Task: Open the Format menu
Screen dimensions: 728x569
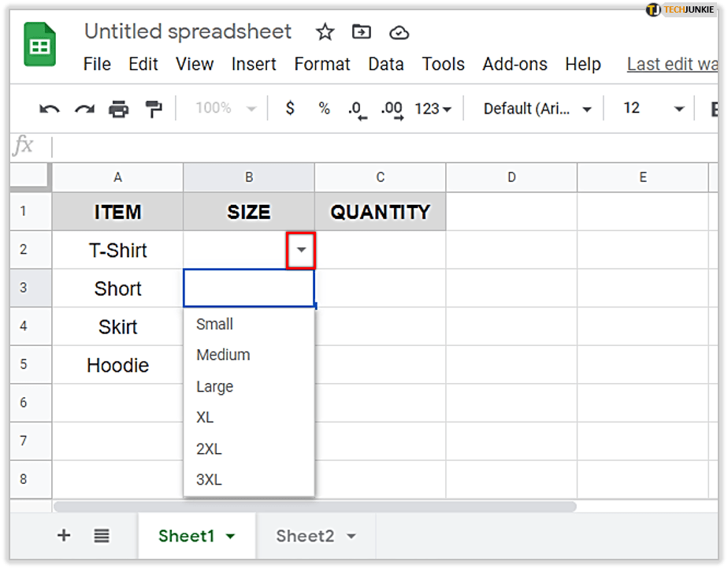Action: [322, 65]
